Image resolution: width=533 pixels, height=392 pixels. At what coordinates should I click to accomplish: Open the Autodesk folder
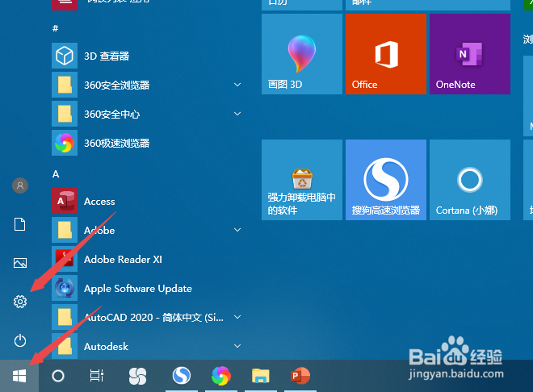(x=148, y=346)
